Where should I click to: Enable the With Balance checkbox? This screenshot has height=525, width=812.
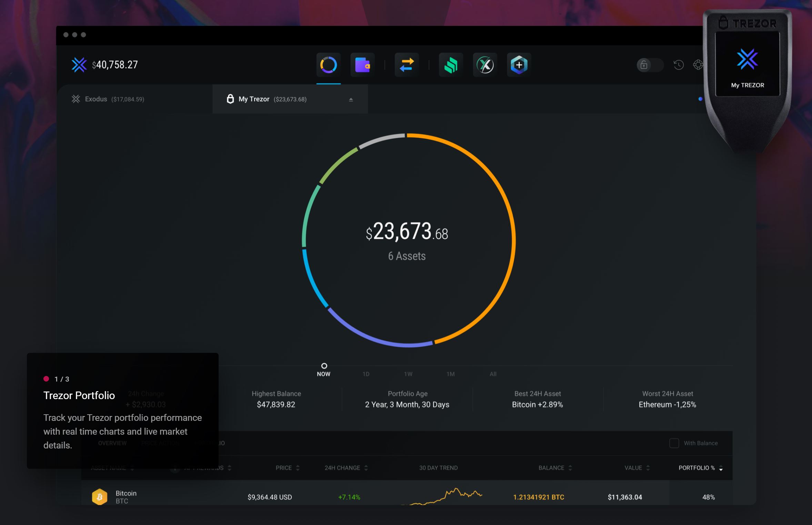coord(674,443)
